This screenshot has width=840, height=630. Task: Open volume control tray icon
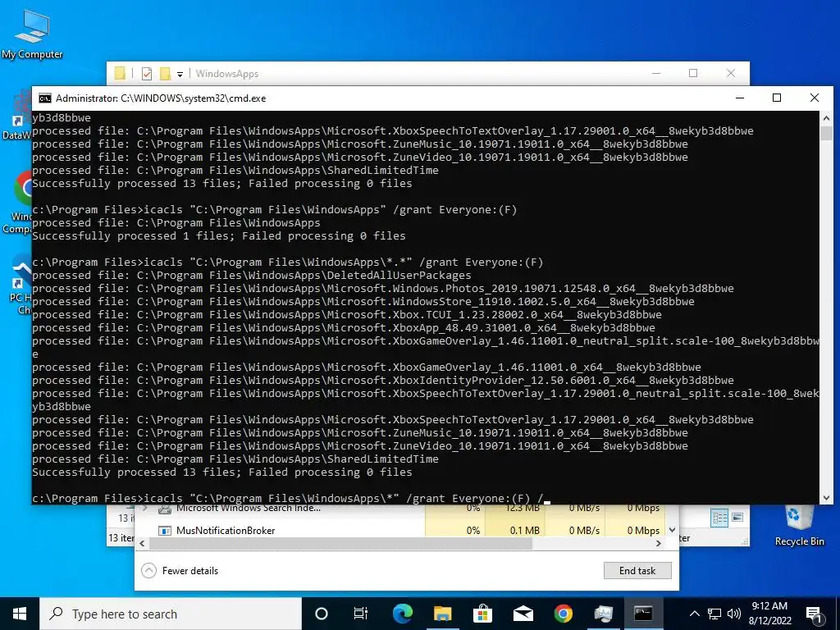point(734,614)
